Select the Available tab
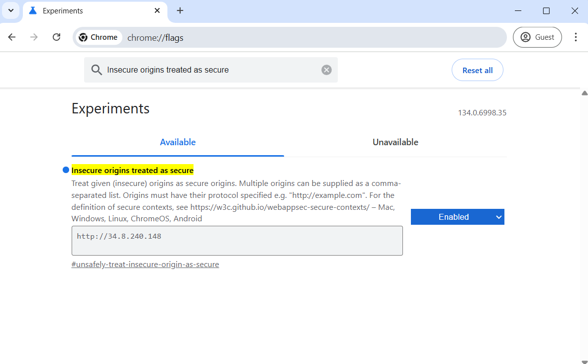This screenshot has width=588, height=364. 178,142
